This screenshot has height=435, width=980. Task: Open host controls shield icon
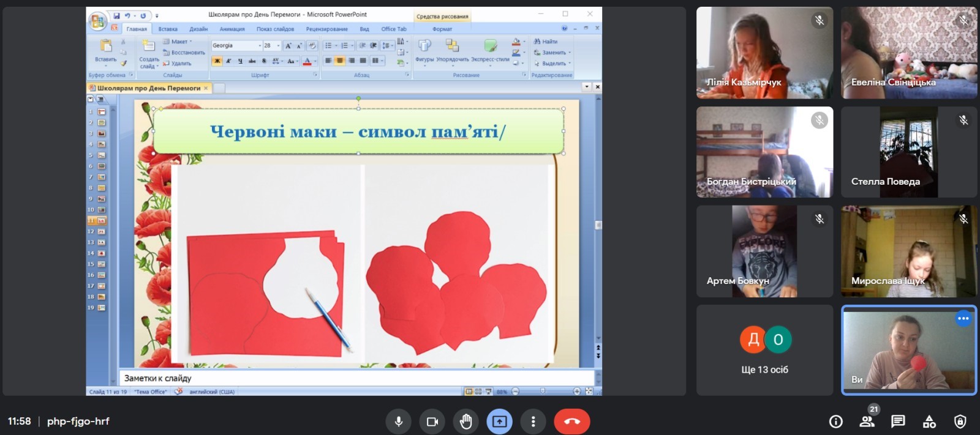pyautogui.click(x=960, y=422)
